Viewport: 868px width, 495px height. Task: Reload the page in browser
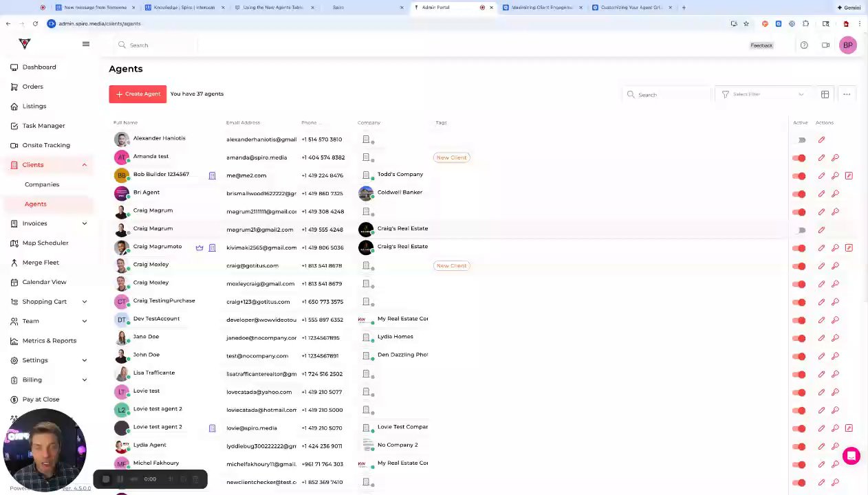click(x=35, y=23)
